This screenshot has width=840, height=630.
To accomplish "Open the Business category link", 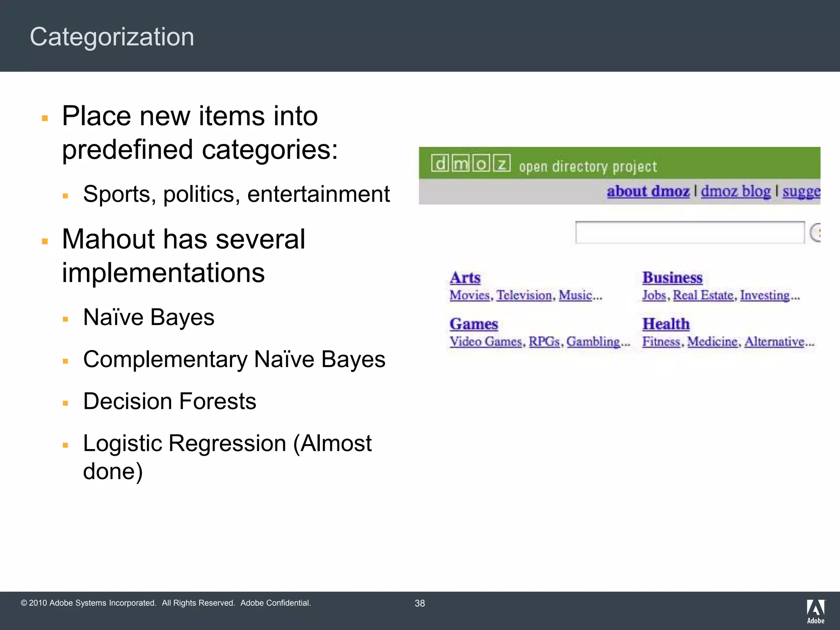I will click(x=672, y=278).
